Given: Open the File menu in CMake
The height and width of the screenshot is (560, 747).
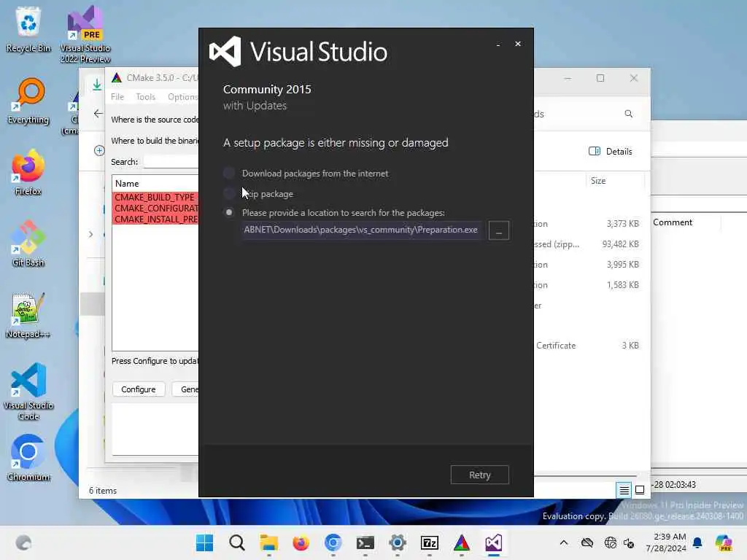Looking at the screenshot, I should point(117,97).
